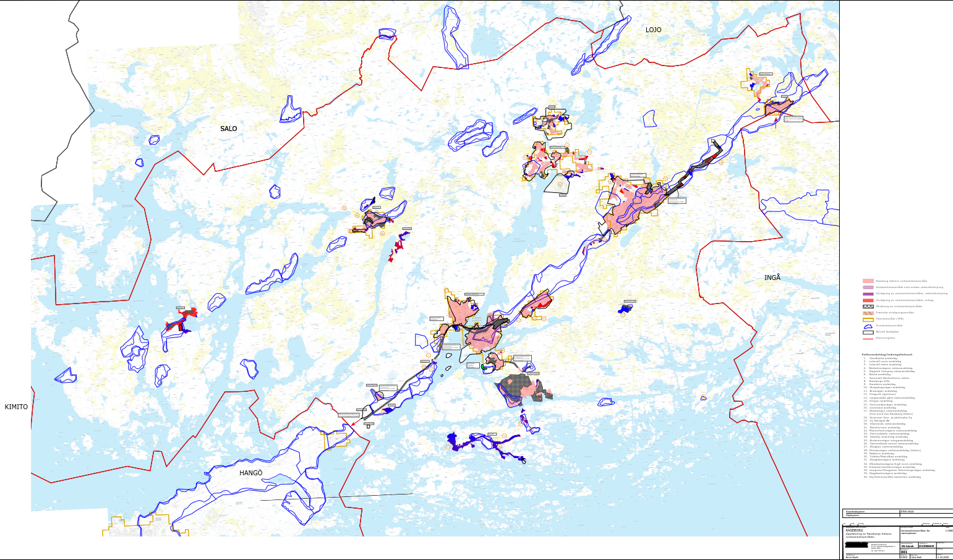Click the numbered water cooperatives list heading
The width and height of the screenshot is (953, 560).
coord(887,355)
